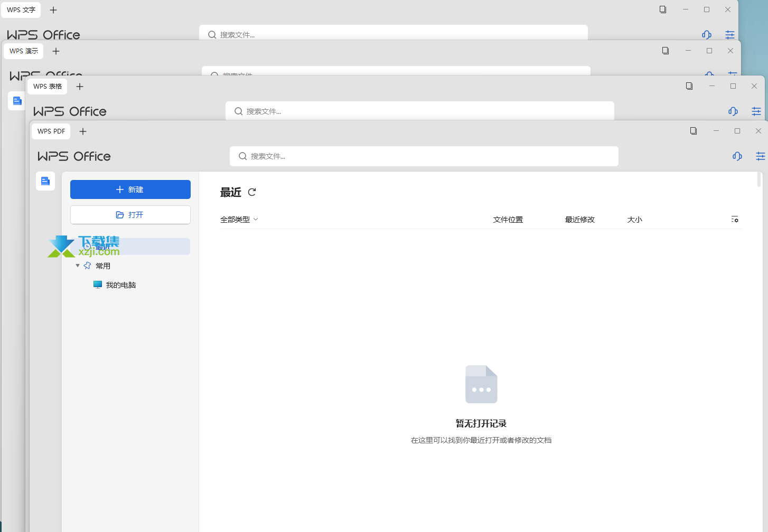Click window mode icon in WPS 文字 title bar
The height and width of the screenshot is (532, 768).
[x=663, y=9]
